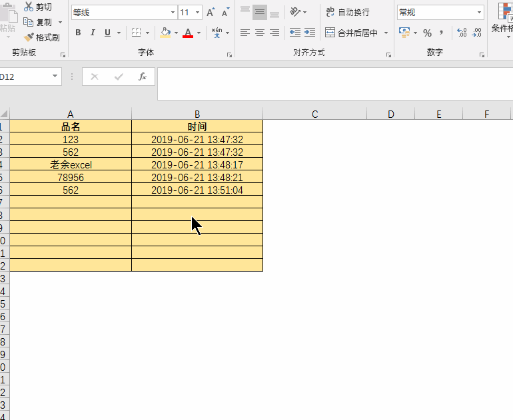Open alignment (对齐方式) dialog launcher
The image size is (513, 420).
[x=388, y=55]
